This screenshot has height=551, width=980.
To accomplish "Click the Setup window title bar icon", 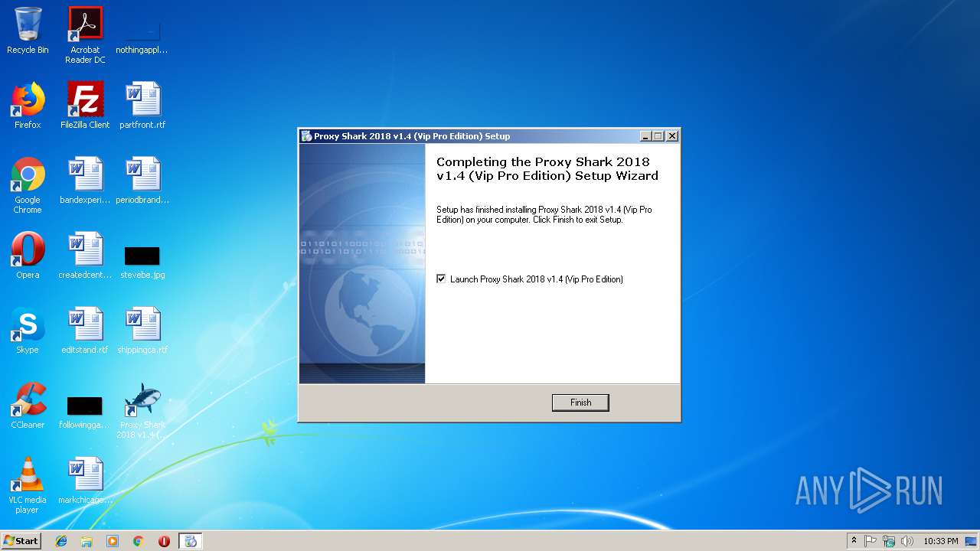I will pos(306,136).
